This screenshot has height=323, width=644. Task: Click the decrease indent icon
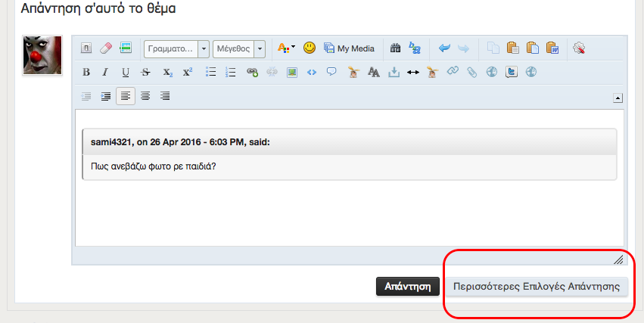(x=86, y=97)
